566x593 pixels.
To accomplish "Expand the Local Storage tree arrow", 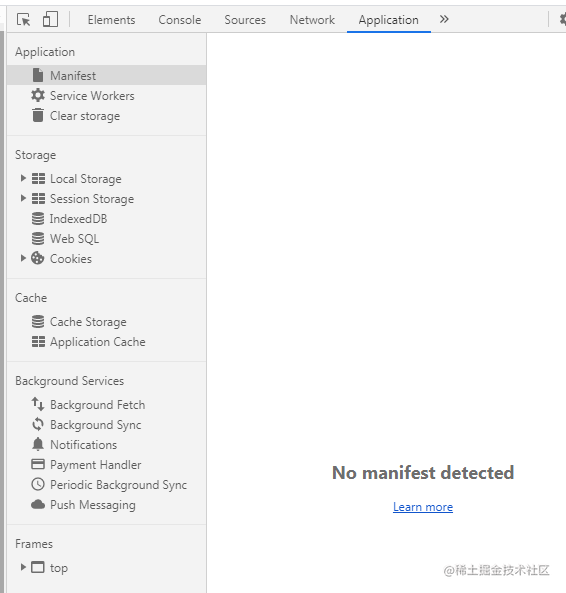I will click(23, 178).
